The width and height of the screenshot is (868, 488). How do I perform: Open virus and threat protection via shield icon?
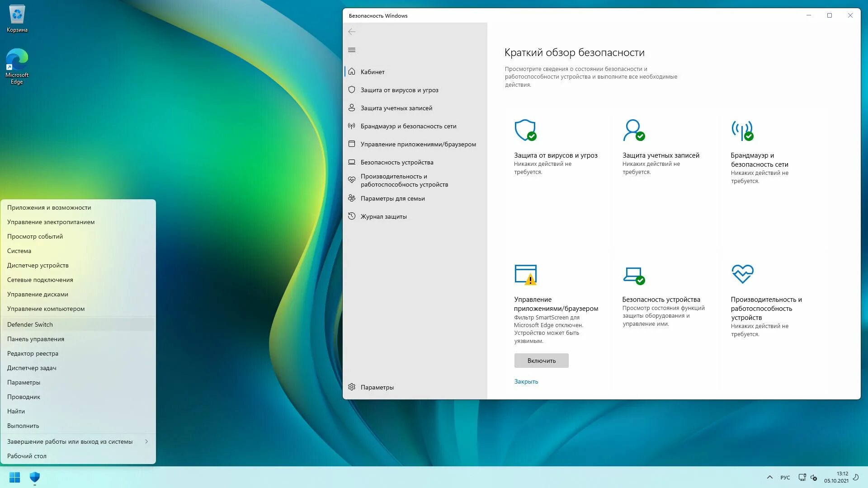pos(352,90)
